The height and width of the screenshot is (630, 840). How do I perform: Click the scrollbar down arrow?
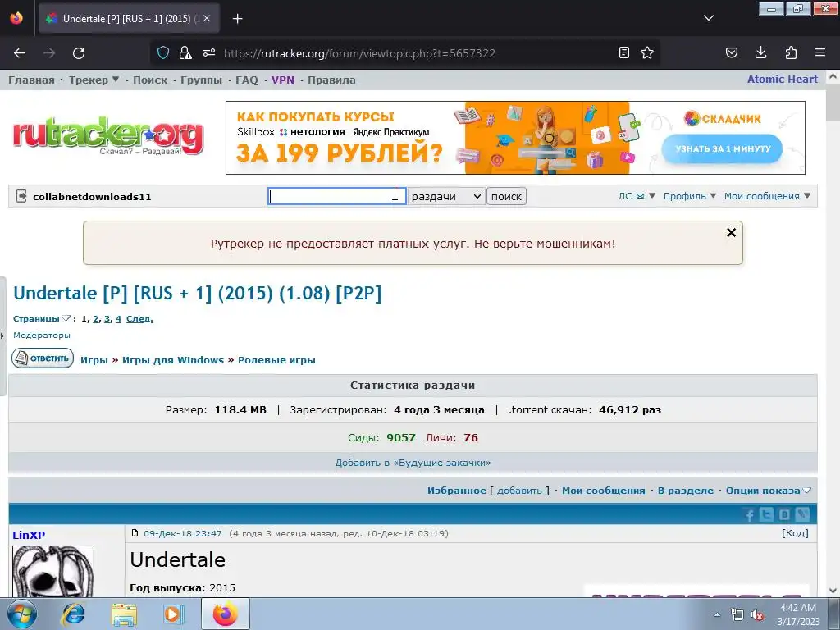coord(833,591)
